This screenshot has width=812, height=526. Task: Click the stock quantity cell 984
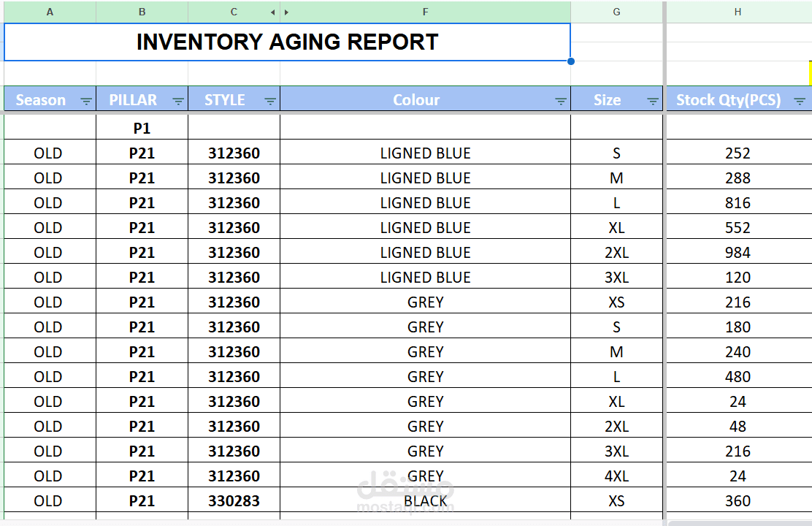[x=738, y=253]
